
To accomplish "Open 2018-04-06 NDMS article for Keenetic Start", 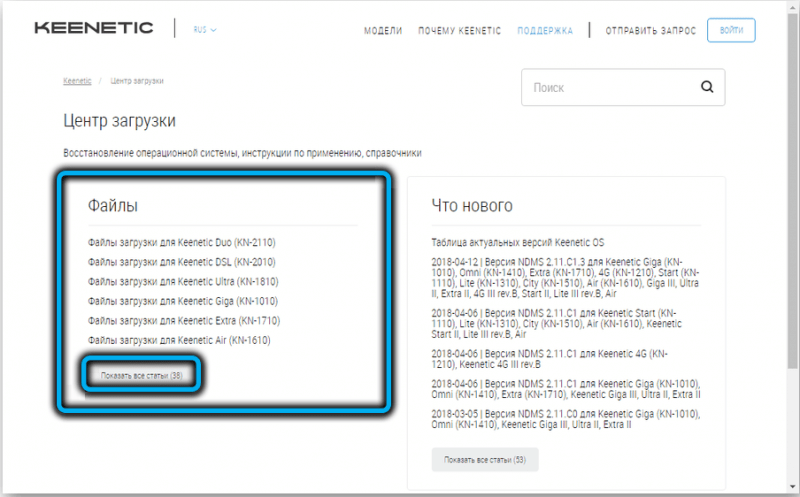I will point(557,324).
